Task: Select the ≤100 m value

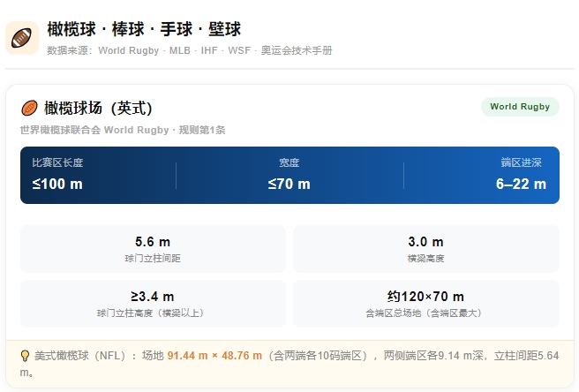Action: click(57, 184)
